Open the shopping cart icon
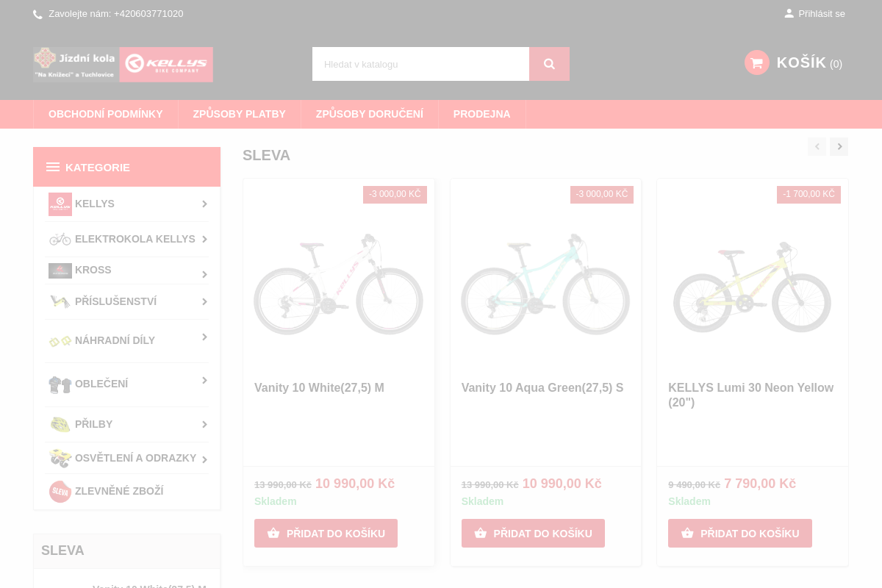882x588 pixels. tap(756, 62)
